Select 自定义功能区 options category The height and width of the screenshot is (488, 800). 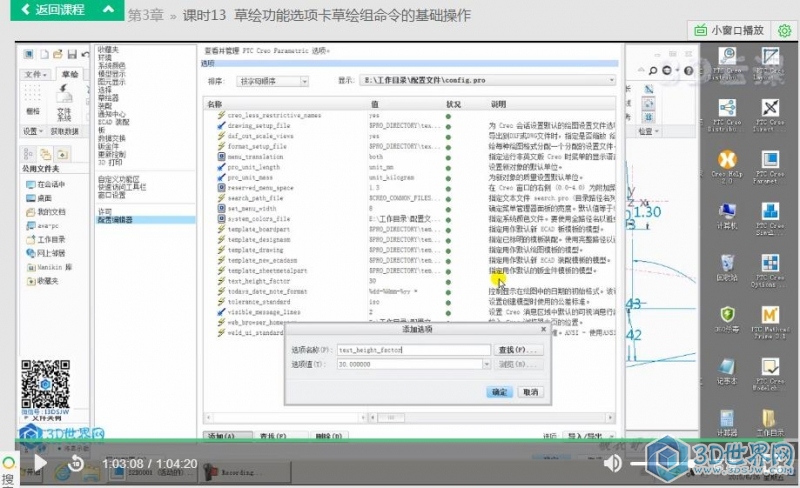click(x=118, y=179)
